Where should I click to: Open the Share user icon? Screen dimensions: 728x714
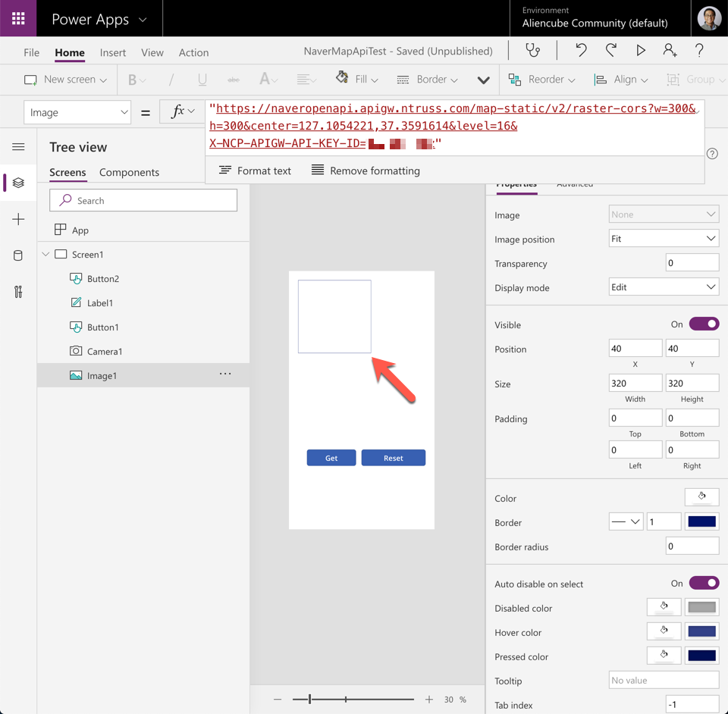point(670,50)
